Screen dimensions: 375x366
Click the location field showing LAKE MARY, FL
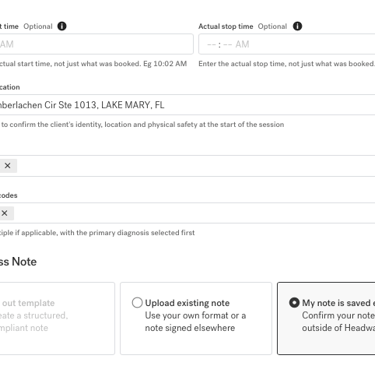point(187,105)
